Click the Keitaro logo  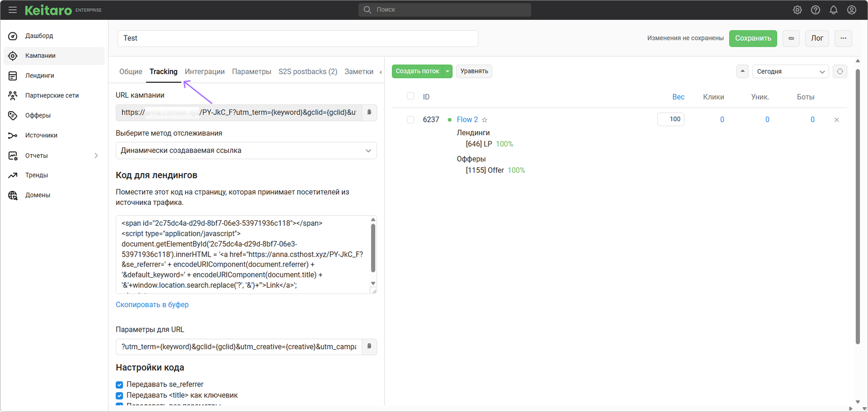(48, 10)
